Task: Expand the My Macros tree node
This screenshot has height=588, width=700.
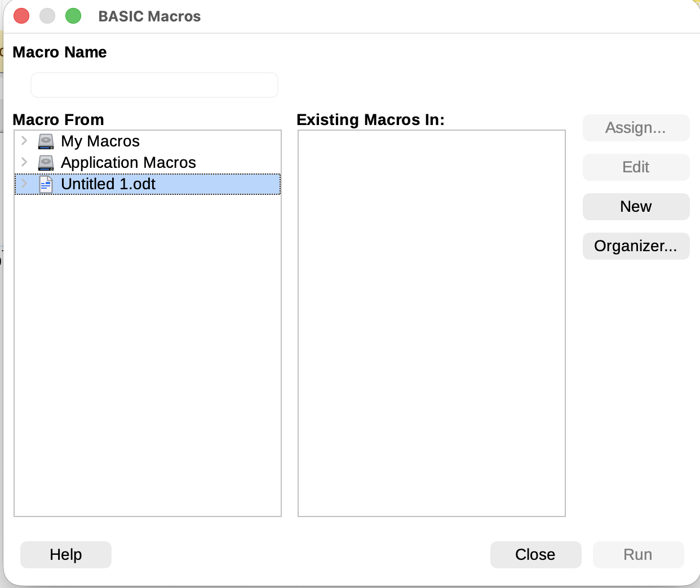Action: coord(24,141)
